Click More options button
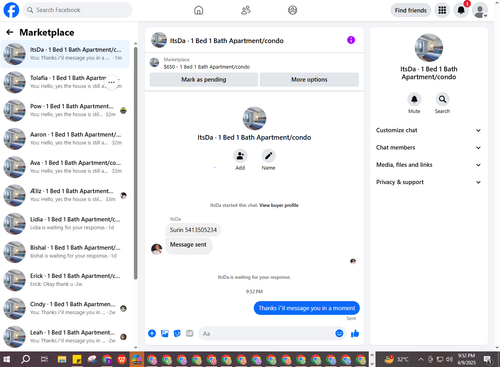This screenshot has width=500, height=367. 309,80
